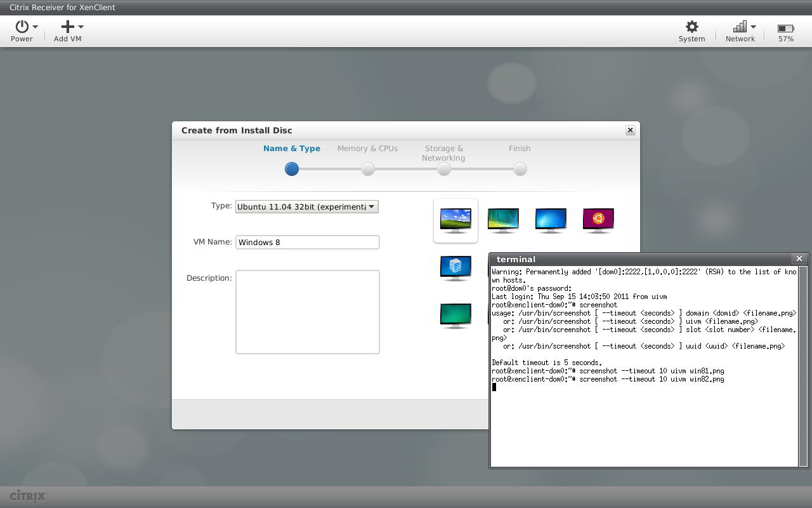
Task: Pick the plain green monitor icon
Action: coord(455,316)
